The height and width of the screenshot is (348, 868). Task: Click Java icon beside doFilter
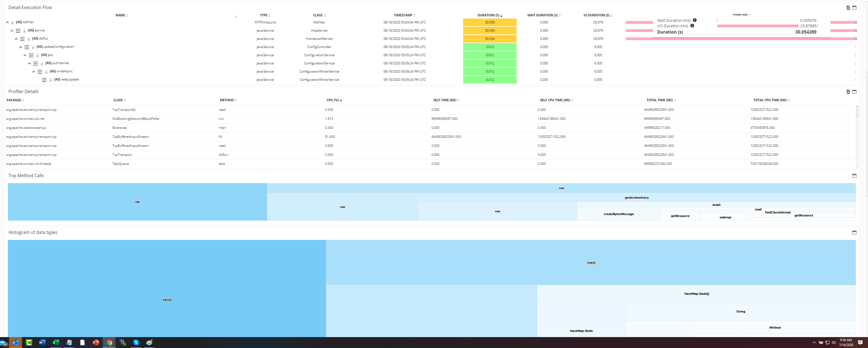point(13,22)
